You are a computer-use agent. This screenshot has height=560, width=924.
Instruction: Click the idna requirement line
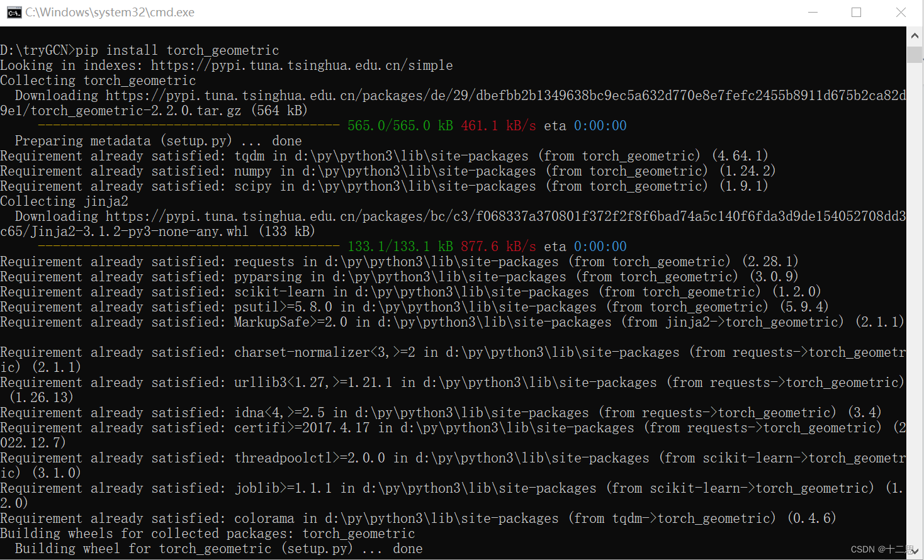pos(441,413)
